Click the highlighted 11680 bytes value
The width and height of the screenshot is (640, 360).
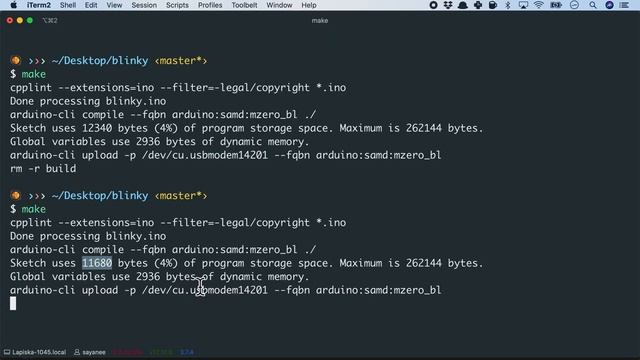click(97, 263)
